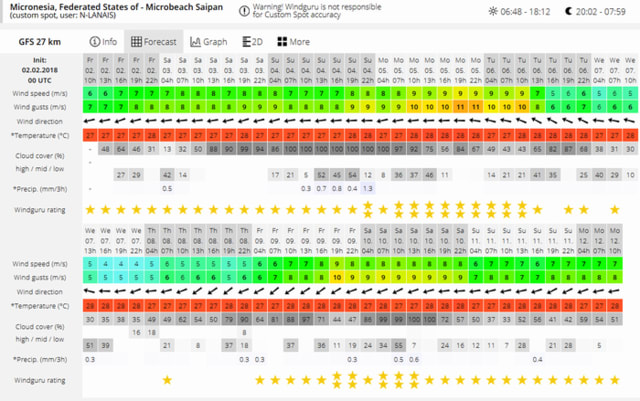Click wind direction arrow for Tu 06. 13h

coord(537,121)
